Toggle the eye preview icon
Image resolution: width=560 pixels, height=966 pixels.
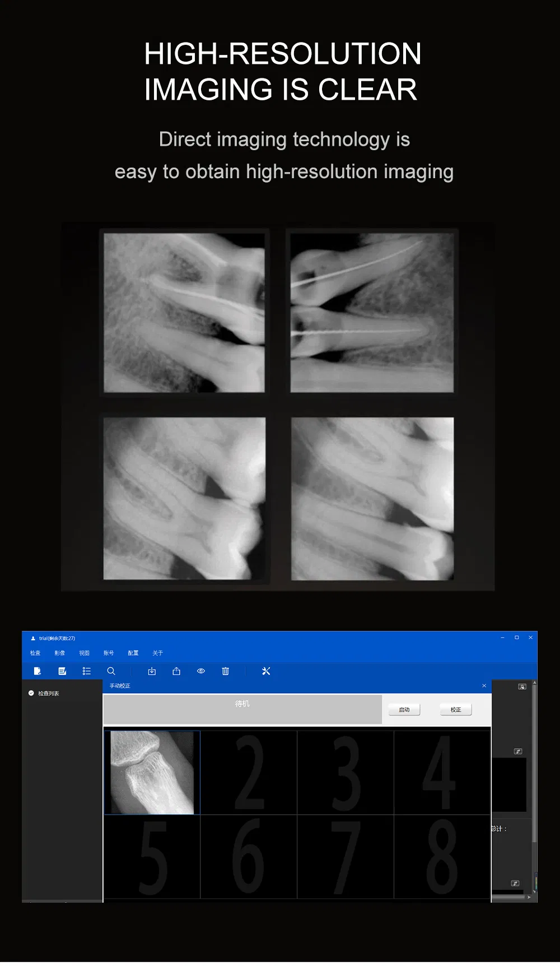click(201, 671)
